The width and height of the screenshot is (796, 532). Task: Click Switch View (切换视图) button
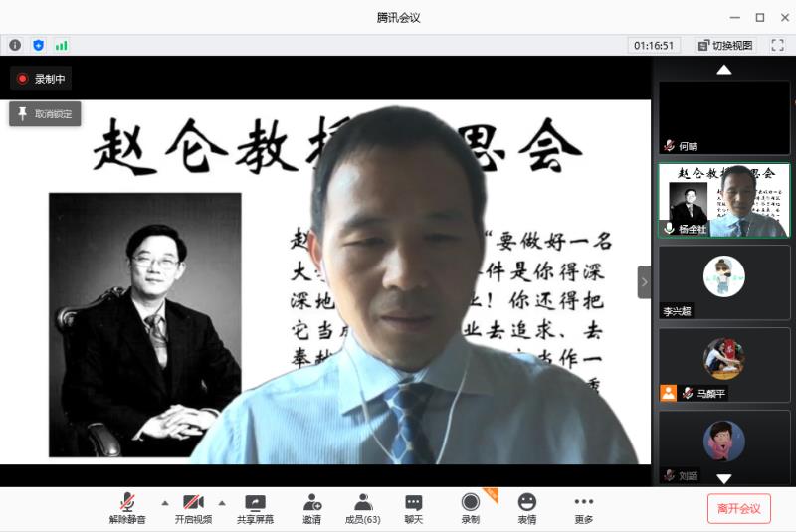coord(726,45)
